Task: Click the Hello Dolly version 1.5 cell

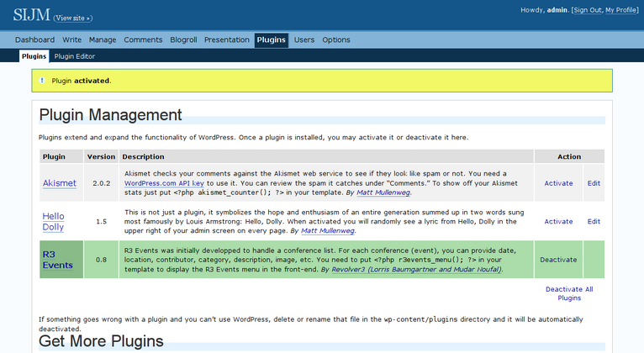Action: [x=102, y=221]
